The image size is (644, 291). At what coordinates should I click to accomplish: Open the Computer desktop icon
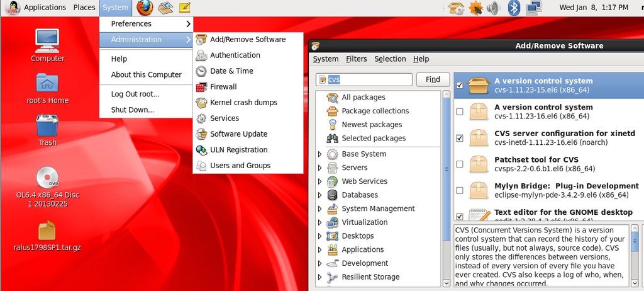point(48,45)
